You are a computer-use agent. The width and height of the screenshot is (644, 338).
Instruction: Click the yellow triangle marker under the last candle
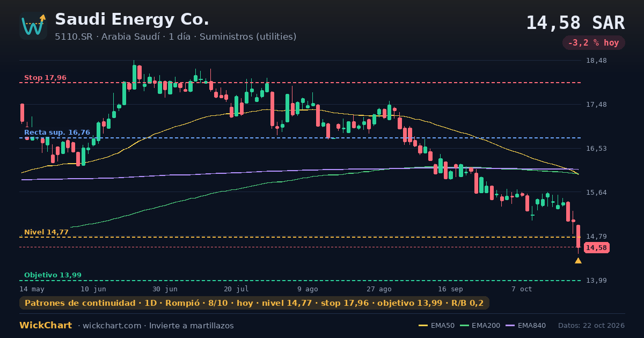[578, 261]
